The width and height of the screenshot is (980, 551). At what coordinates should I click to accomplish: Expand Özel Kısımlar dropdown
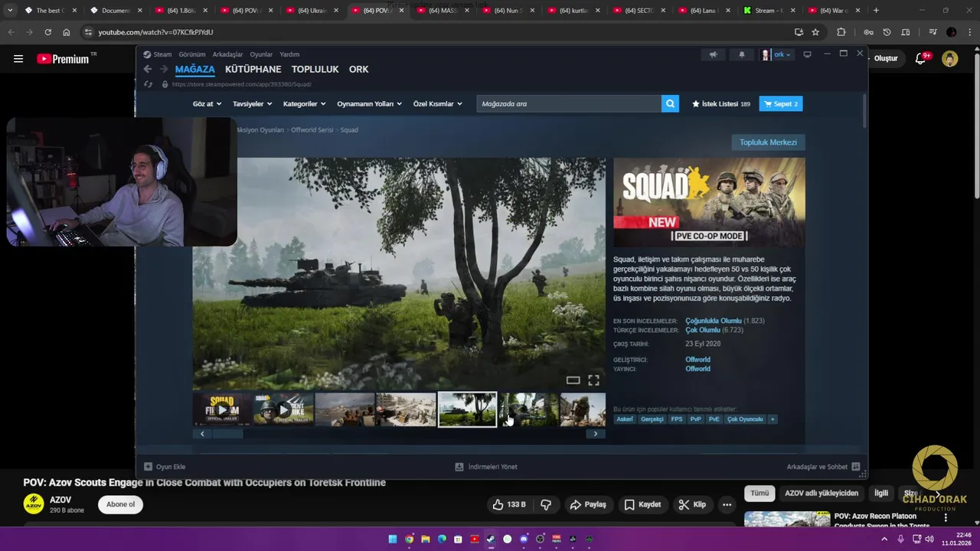tap(438, 104)
